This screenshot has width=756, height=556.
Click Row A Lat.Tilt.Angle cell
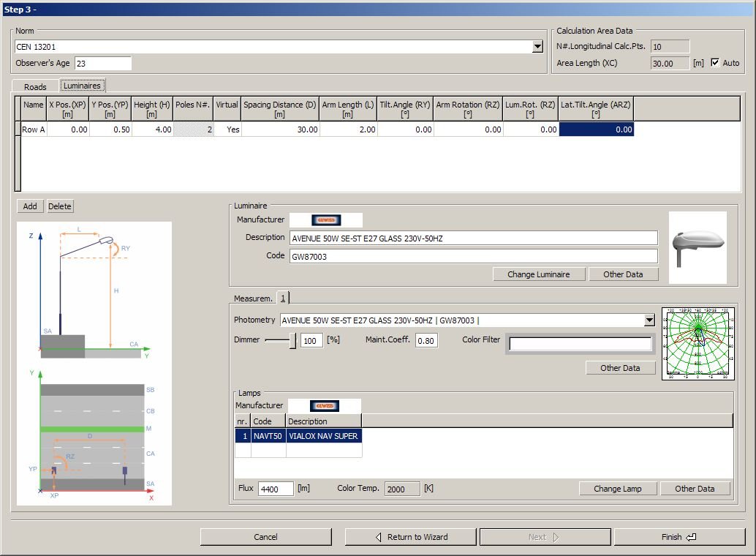point(597,129)
